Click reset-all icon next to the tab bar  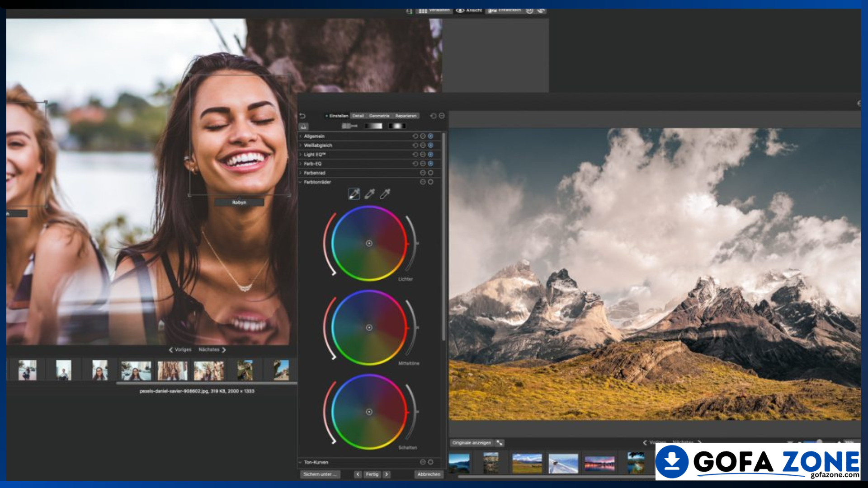(433, 116)
